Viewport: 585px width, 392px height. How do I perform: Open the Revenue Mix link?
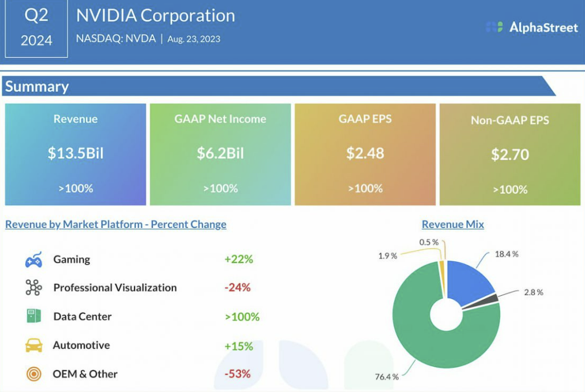453,224
